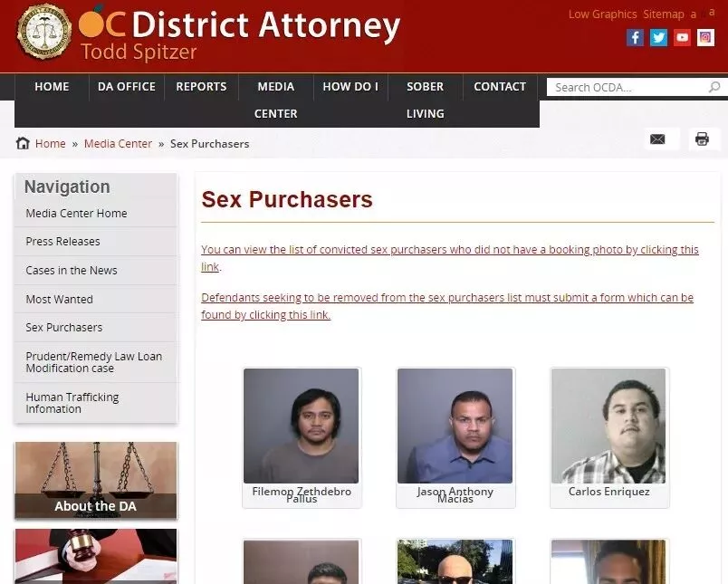728x584 pixels.
Task: Click the search magnifier icon
Action: [714, 87]
